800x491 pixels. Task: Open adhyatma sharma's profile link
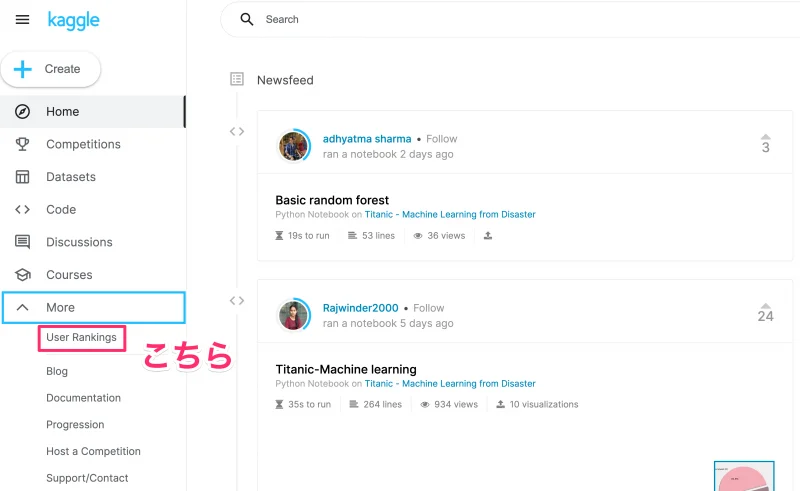pos(367,139)
